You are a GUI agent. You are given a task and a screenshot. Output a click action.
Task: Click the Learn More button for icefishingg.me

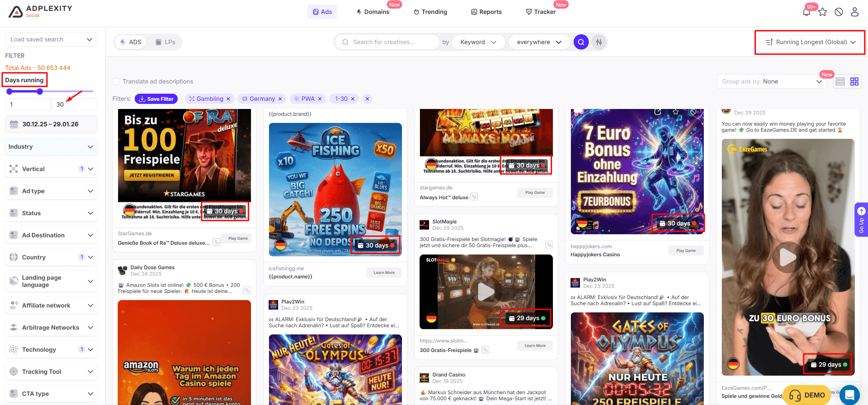pyautogui.click(x=384, y=273)
